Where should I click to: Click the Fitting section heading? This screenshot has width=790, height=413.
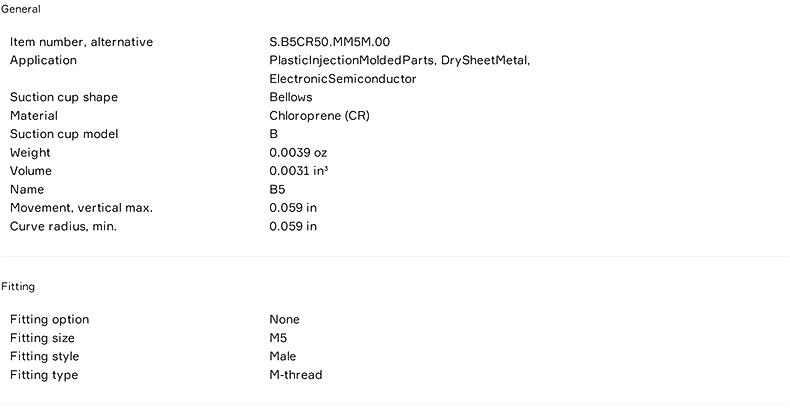tap(18, 287)
